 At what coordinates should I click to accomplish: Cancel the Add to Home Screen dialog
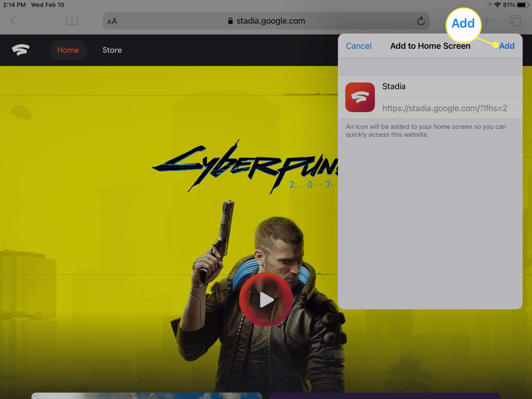[359, 46]
